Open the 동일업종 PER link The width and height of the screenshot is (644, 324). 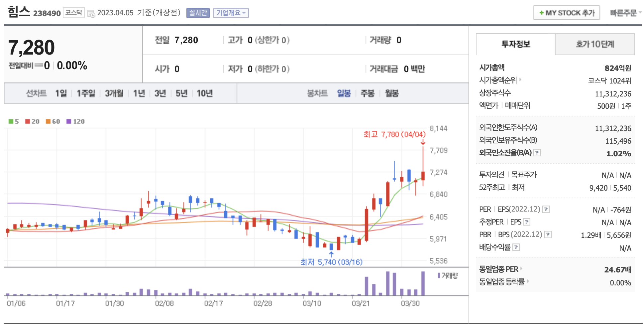pyautogui.click(x=498, y=269)
